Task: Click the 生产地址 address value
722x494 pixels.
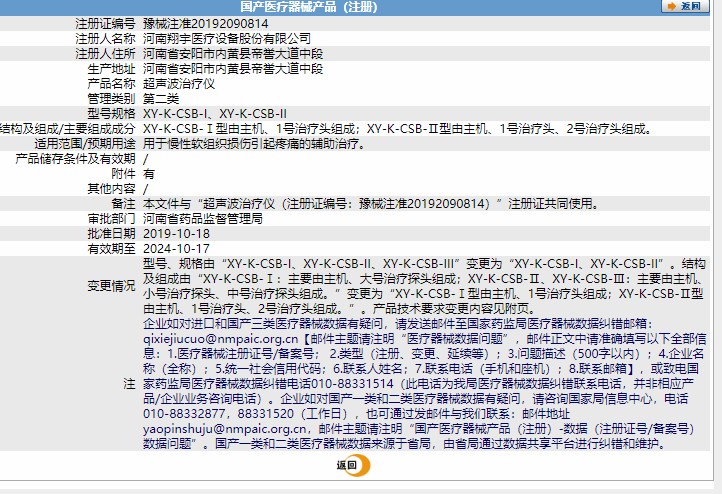Action: [233, 69]
